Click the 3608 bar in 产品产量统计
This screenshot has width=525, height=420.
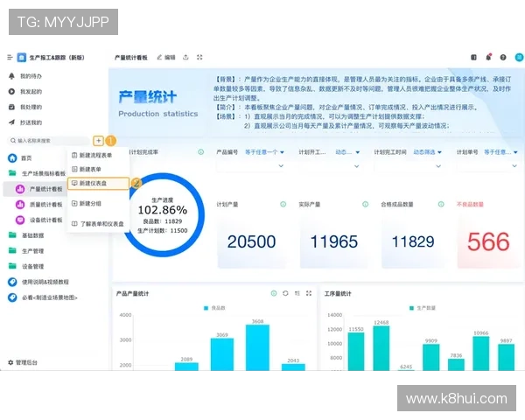[x=257, y=347]
